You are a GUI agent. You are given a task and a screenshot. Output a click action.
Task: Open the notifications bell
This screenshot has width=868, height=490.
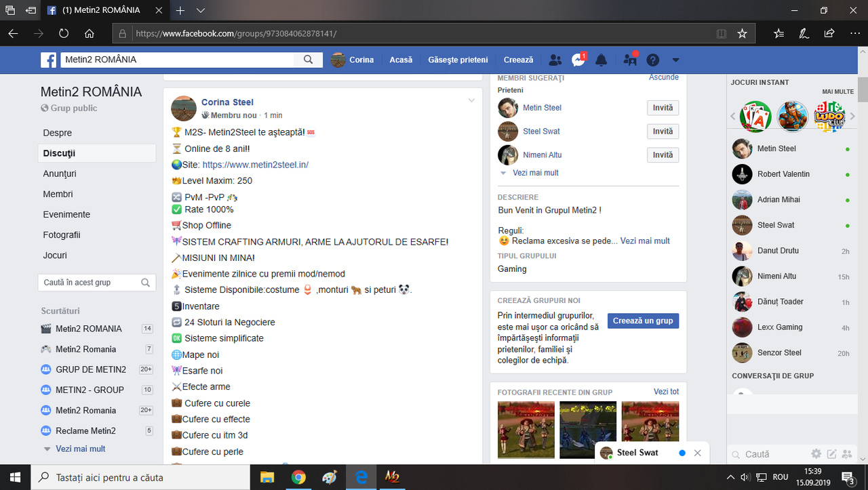pyautogui.click(x=601, y=60)
